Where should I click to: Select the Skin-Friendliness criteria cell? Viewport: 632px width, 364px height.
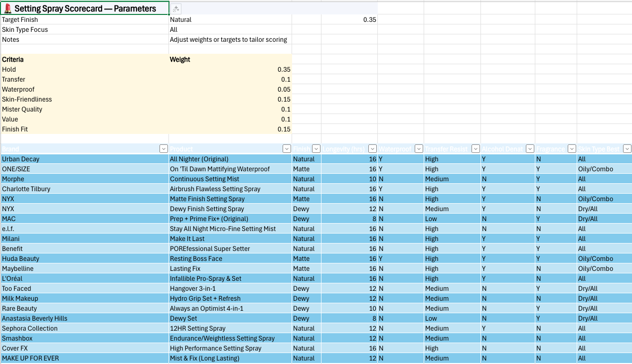[x=84, y=99]
